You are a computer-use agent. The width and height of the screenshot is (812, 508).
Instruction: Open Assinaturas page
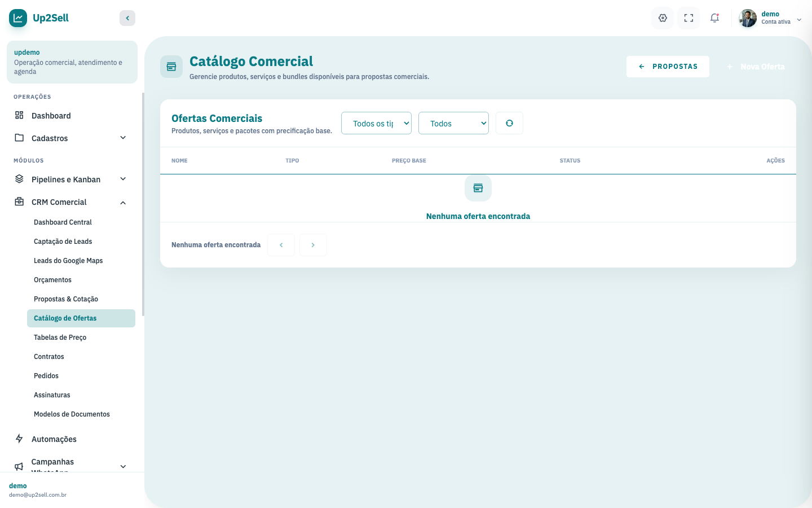point(81,395)
